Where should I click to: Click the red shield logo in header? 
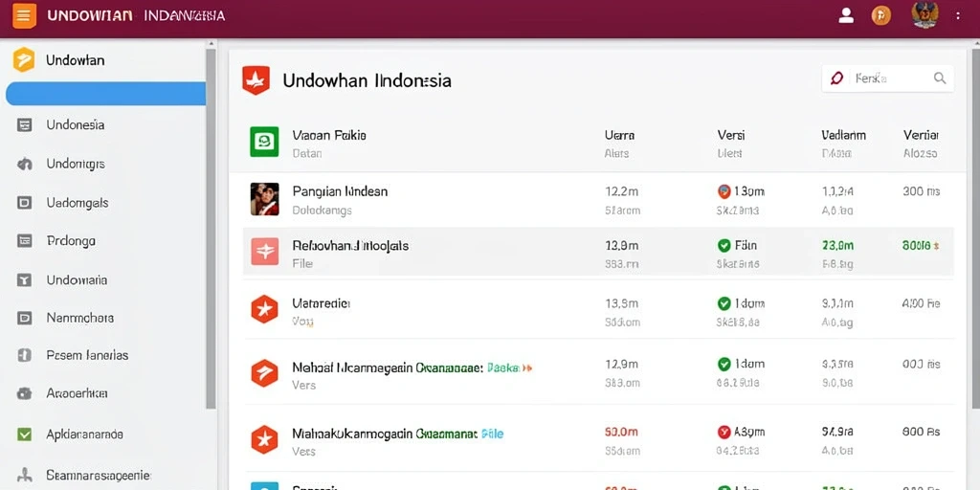click(256, 80)
